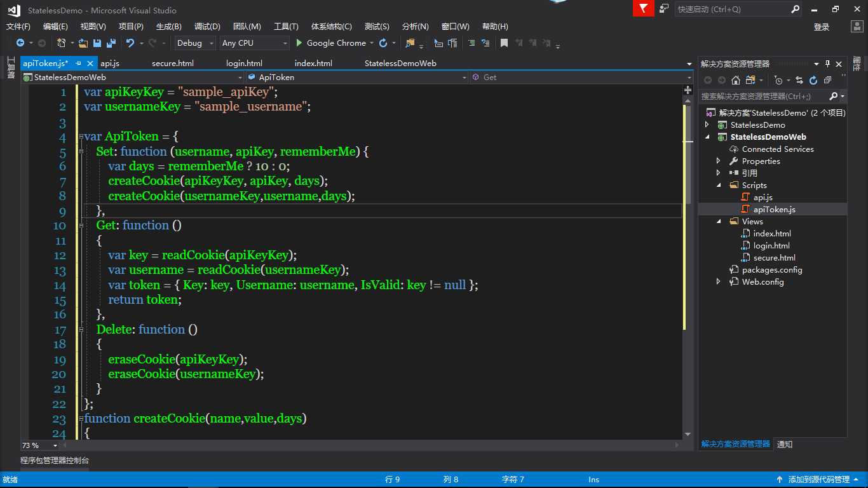Collapse the Views folder node
868x488 pixels.
[x=719, y=222]
